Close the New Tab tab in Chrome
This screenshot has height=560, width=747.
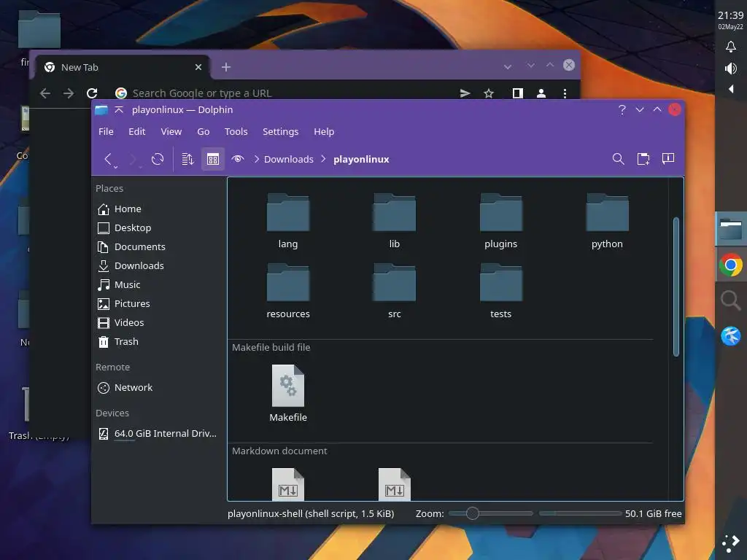198,67
